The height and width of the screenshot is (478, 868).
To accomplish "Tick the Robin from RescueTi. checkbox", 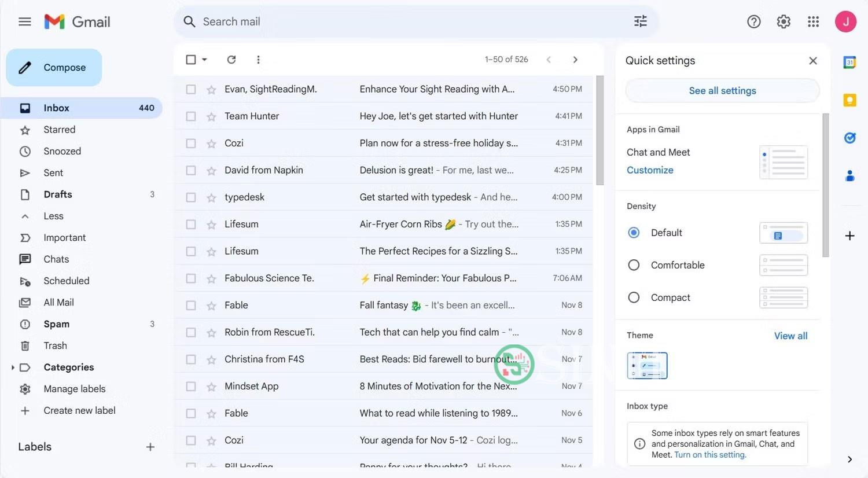I will tap(191, 333).
